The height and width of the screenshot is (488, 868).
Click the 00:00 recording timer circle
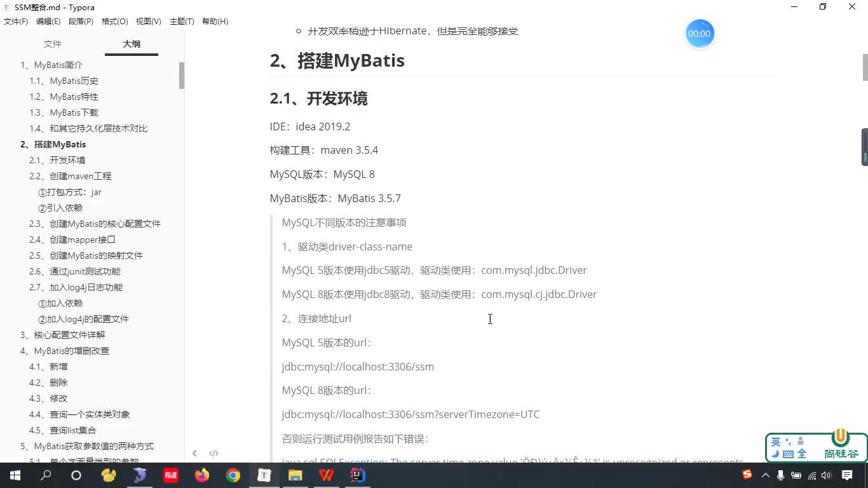point(699,34)
